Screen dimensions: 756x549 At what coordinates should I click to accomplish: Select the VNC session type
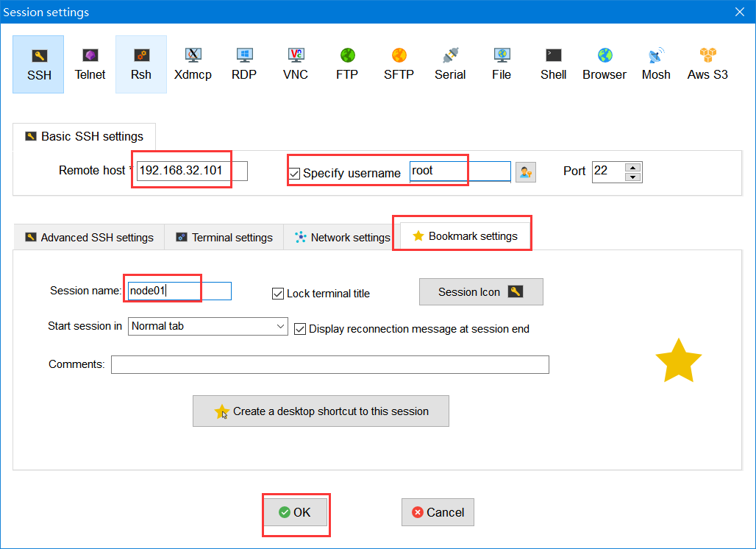pyautogui.click(x=296, y=64)
